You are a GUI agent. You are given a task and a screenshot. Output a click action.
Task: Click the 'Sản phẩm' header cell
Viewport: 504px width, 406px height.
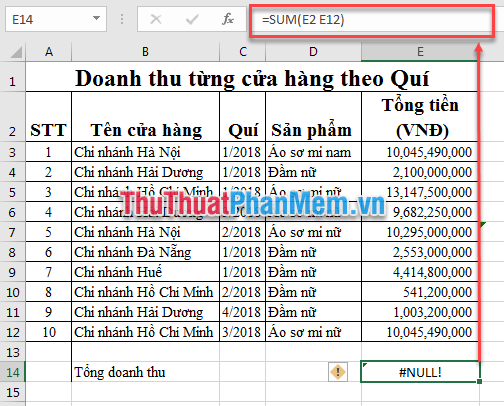pyautogui.click(x=313, y=117)
